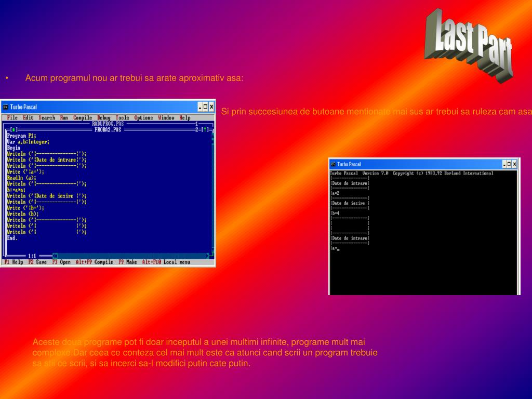Click the console window system icon in title bar

coord(333,164)
